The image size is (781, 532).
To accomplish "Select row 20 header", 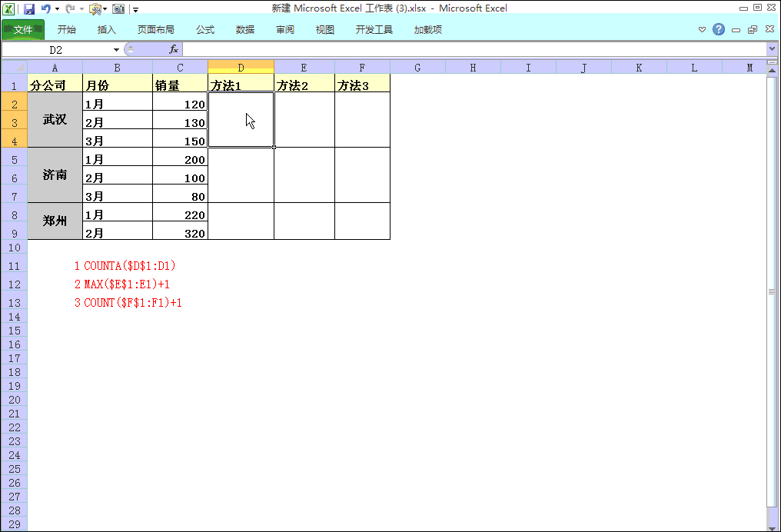I will coord(15,400).
